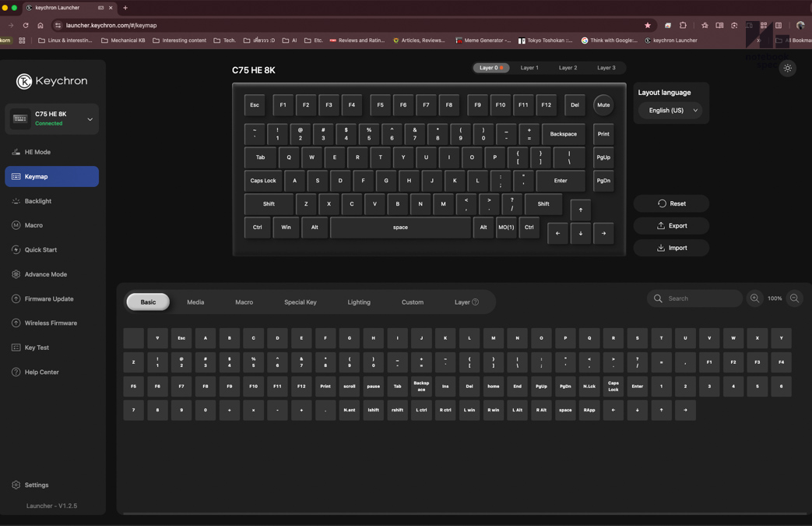Open the Macro sidebar section
Image resolution: width=812 pixels, height=526 pixels.
click(x=39, y=224)
